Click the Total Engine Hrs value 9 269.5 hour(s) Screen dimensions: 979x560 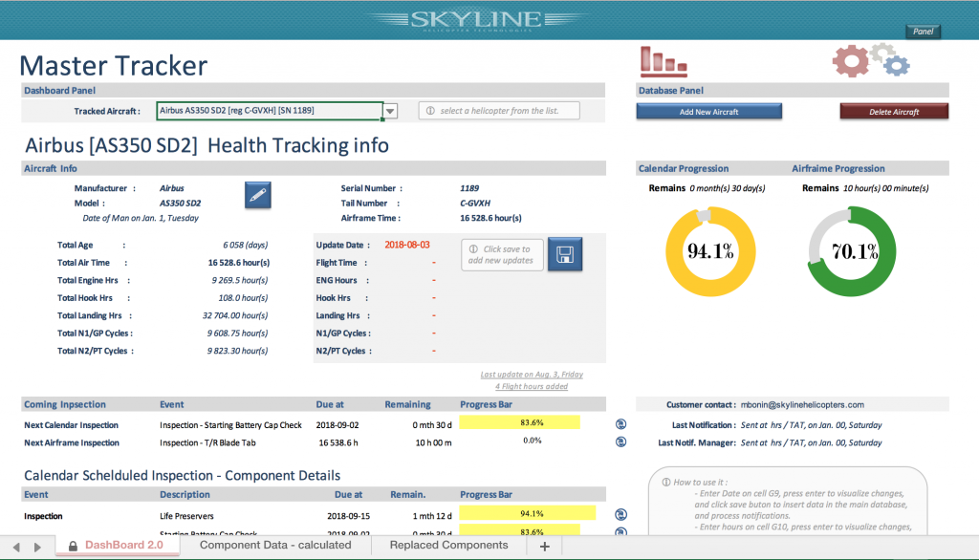coord(240,280)
